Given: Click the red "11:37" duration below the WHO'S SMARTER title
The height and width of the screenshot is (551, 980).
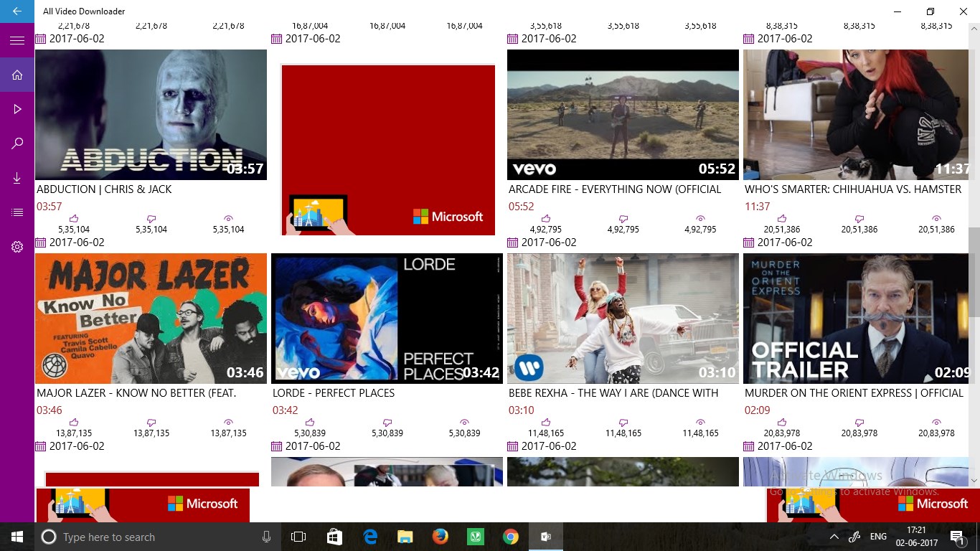Looking at the screenshot, I should 758,207.
